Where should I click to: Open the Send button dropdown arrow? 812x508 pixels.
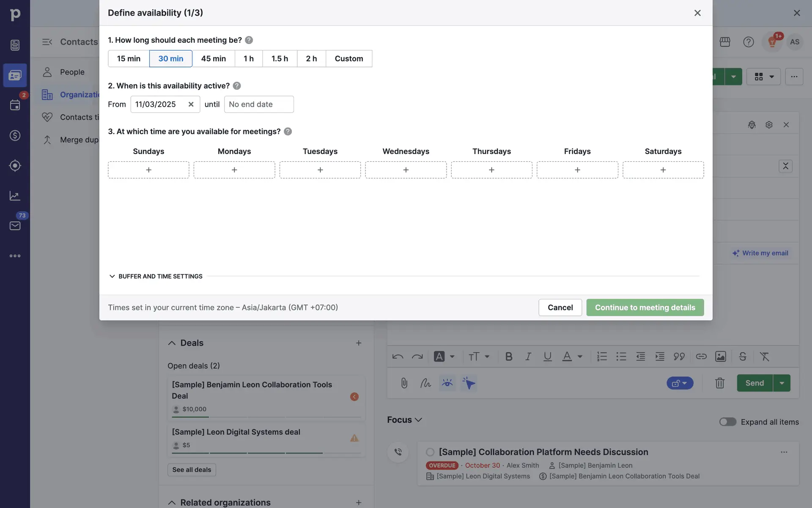782,383
